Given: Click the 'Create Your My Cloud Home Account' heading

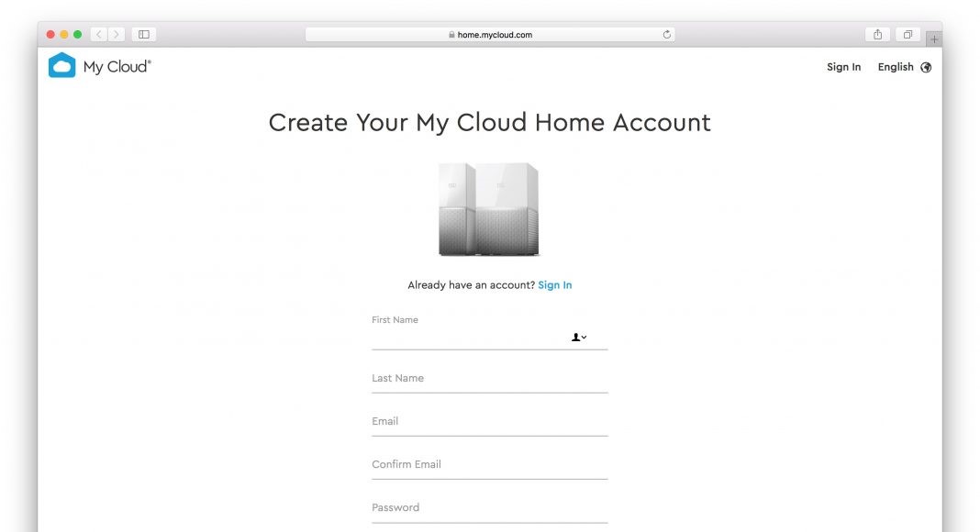Looking at the screenshot, I should click(x=489, y=123).
